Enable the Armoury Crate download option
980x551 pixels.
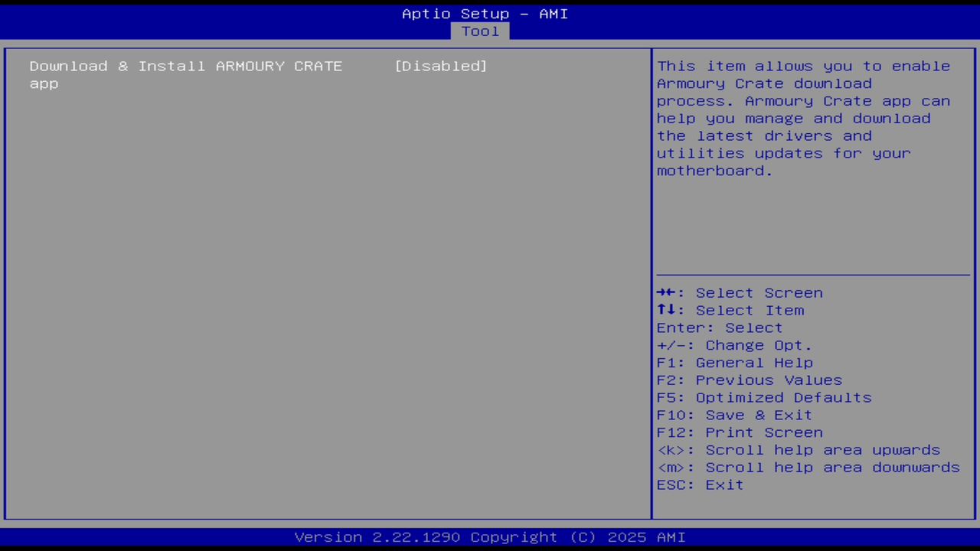[440, 66]
